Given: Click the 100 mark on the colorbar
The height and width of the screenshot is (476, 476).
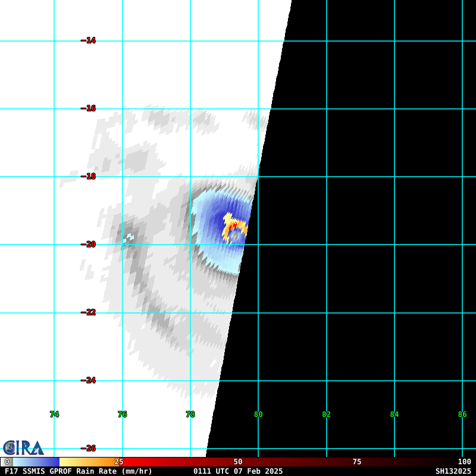Looking at the screenshot, I should [465, 462].
